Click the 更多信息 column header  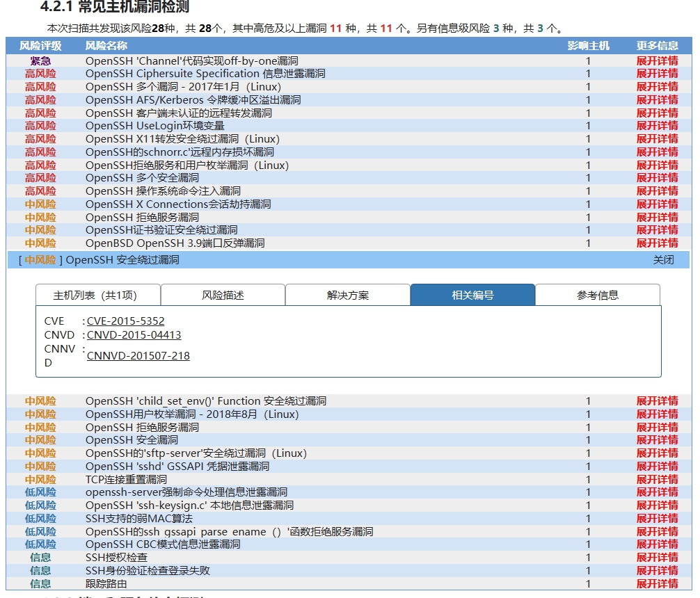click(657, 45)
